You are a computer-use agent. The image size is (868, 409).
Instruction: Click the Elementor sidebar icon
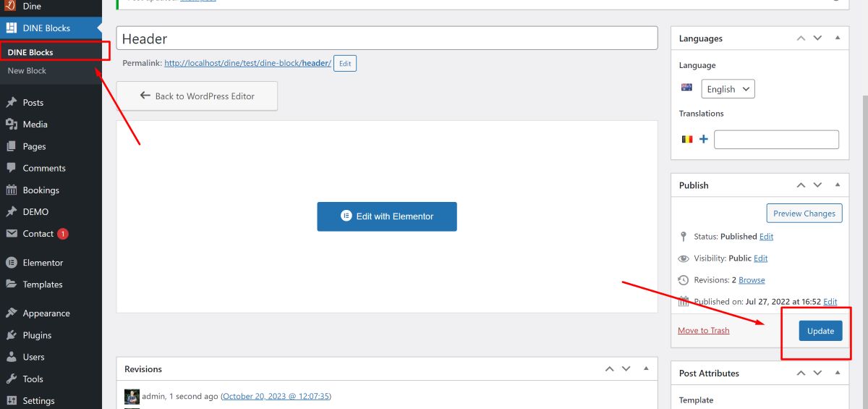pyautogui.click(x=11, y=263)
